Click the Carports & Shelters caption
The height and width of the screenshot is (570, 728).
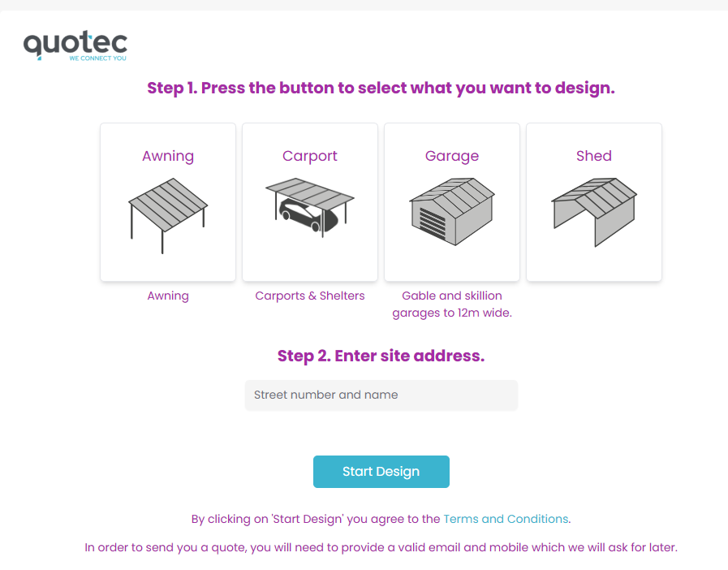310,296
